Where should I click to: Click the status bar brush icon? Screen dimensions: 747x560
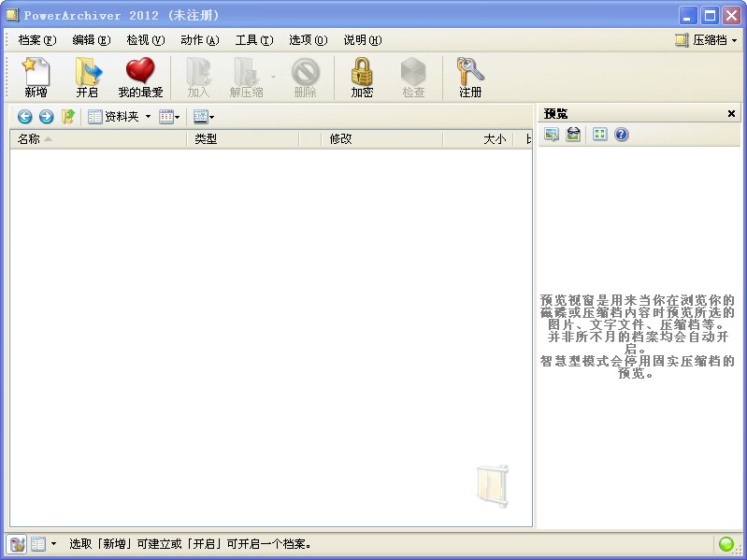tap(16, 544)
